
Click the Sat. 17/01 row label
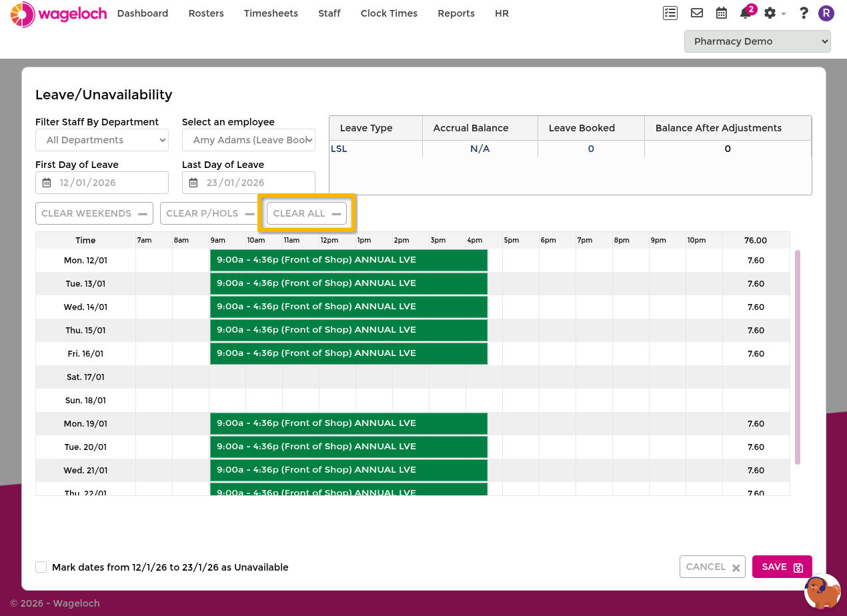point(85,377)
